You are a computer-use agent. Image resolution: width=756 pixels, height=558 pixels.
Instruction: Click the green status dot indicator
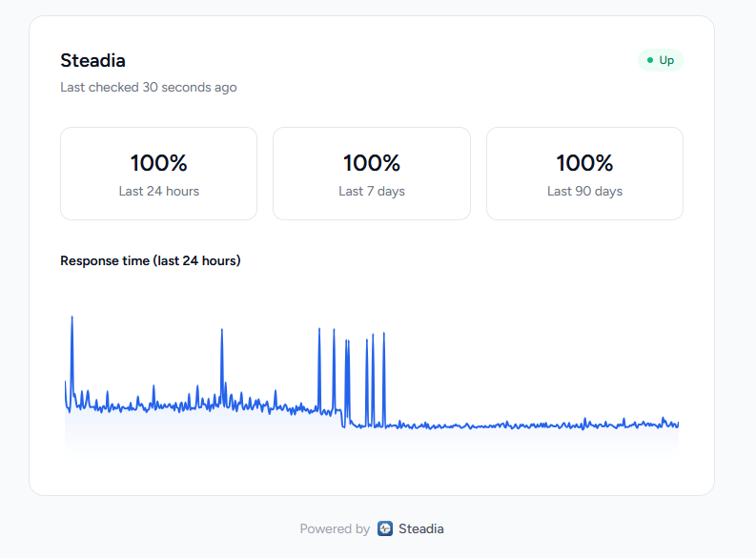[x=650, y=60]
